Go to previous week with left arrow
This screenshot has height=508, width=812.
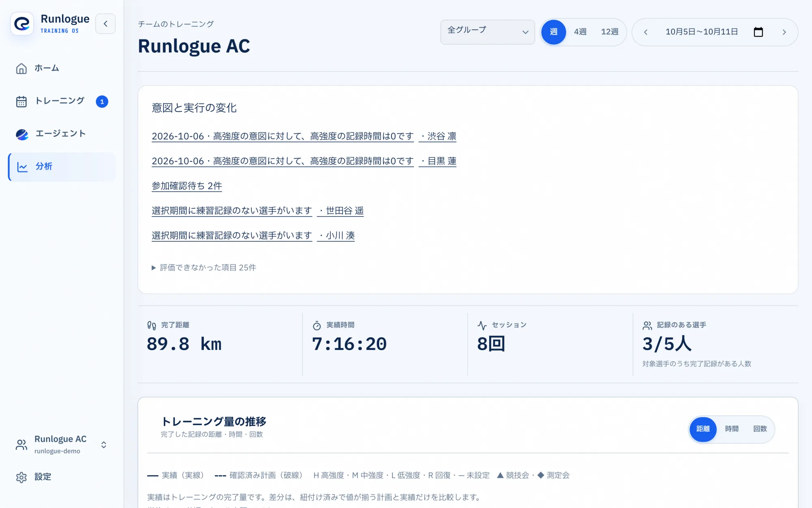pos(646,32)
